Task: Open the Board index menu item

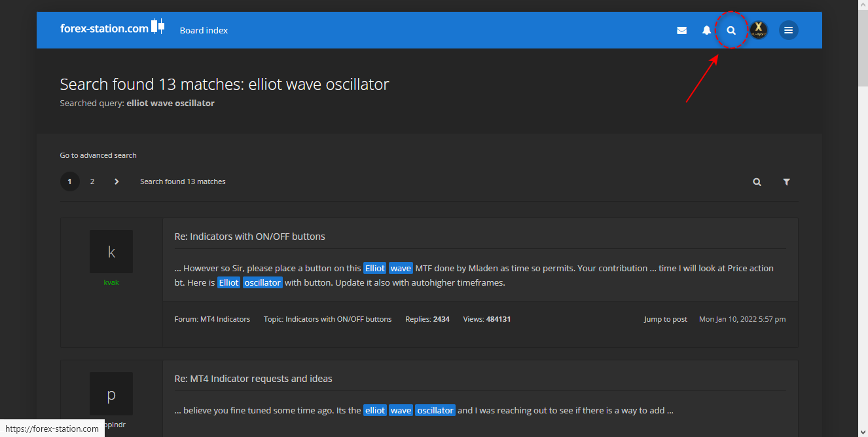Action: [204, 30]
